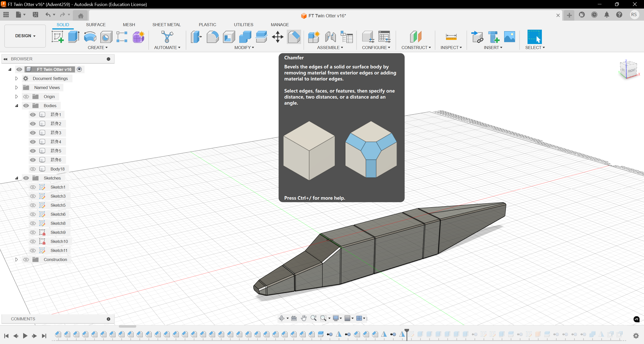Select the Insert Canvas image tool

coord(509,37)
